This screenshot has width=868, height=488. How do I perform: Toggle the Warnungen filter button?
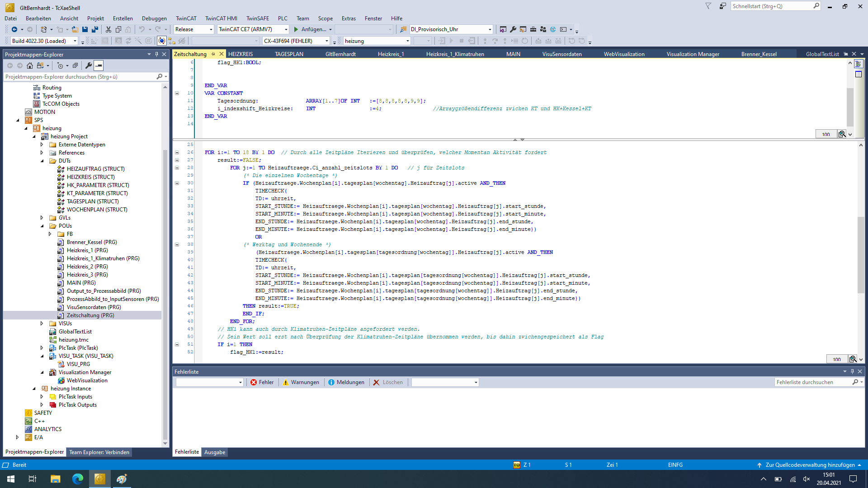(301, 382)
